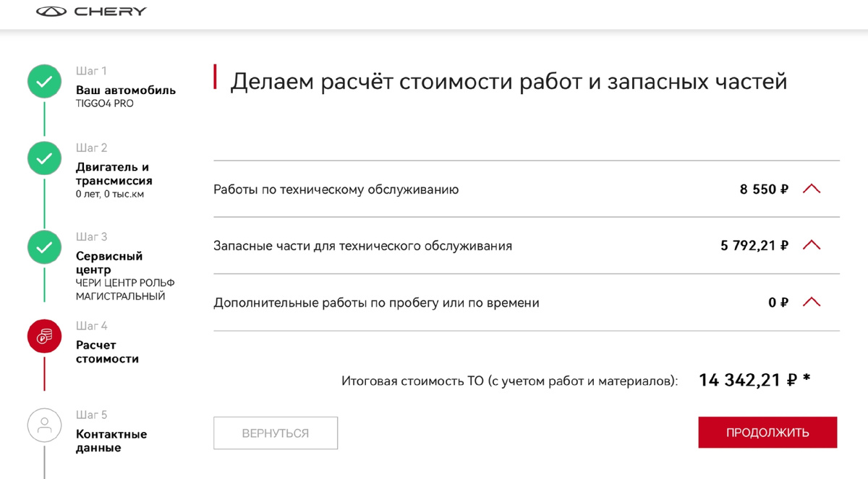The width and height of the screenshot is (868, 479).
Task: Select the Шаг 3 completed checkmark icon
Action: tap(44, 247)
